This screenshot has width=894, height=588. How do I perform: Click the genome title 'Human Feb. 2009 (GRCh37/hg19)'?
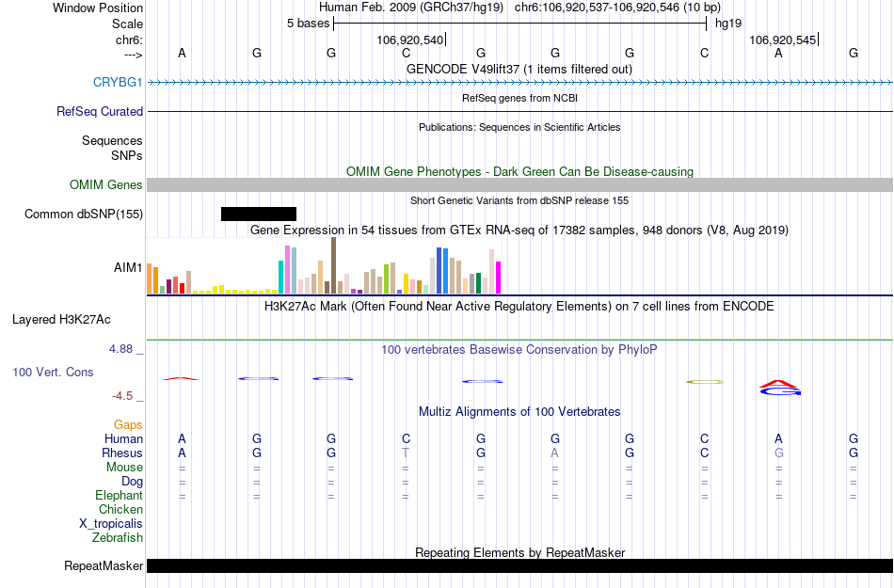pos(411,8)
